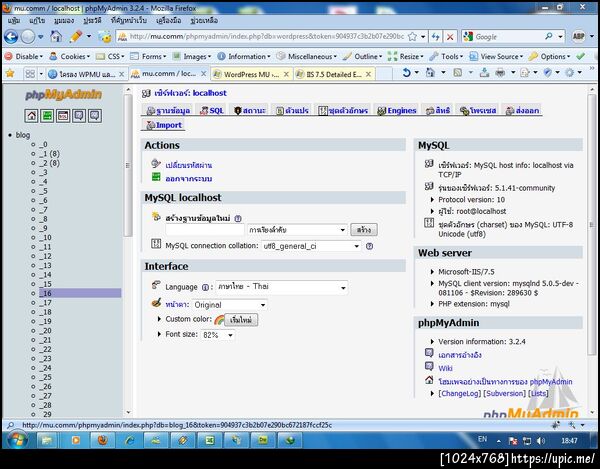The height and width of the screenshot is (469, 600).
Task: Select database _10 in the sidebar
Action: [45, 238]
